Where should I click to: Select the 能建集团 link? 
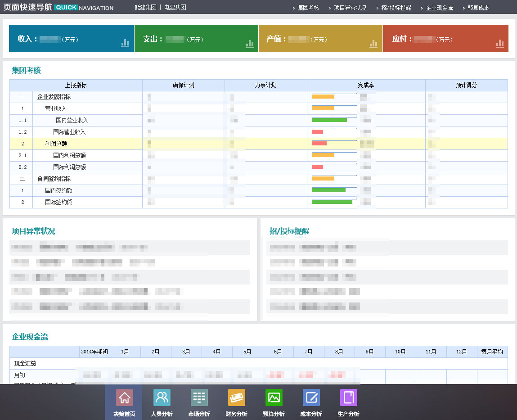146,8
